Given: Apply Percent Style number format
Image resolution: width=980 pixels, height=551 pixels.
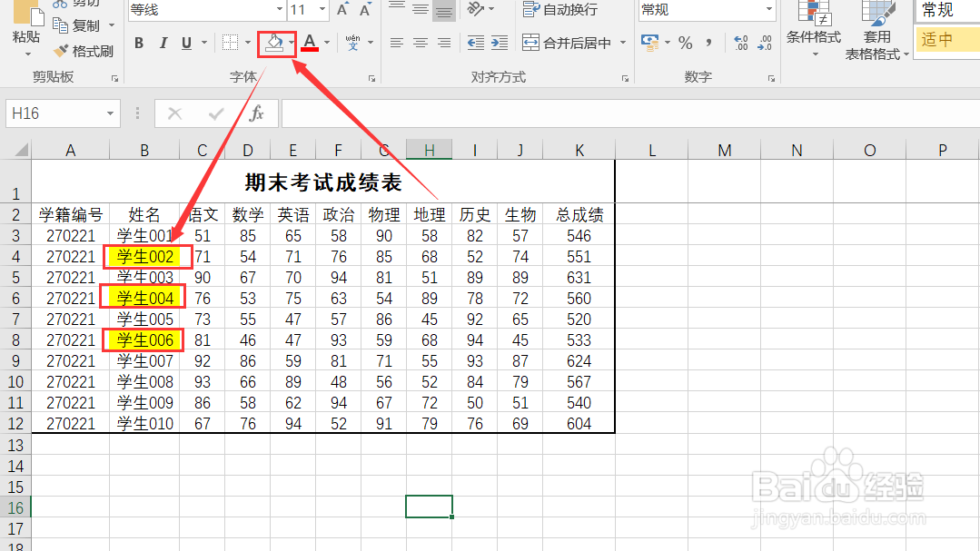Looking at the screenshot, I should 686,42.
